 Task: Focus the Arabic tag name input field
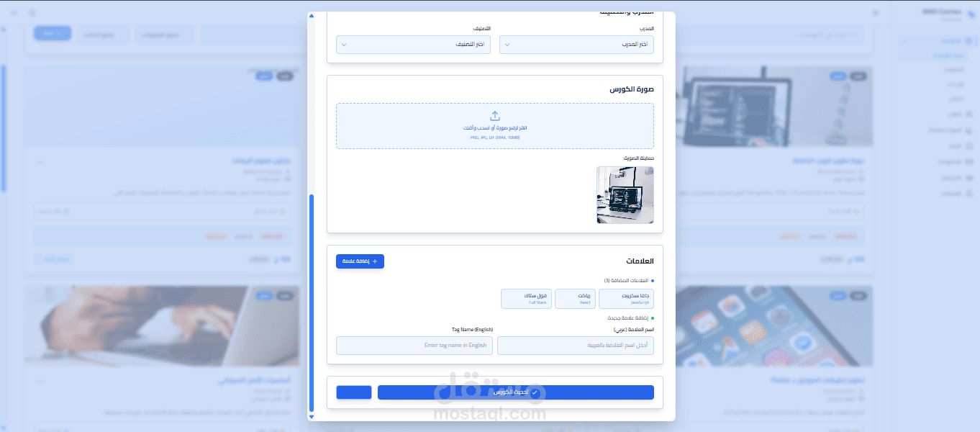pyautogui.click(x=576, y=346)
